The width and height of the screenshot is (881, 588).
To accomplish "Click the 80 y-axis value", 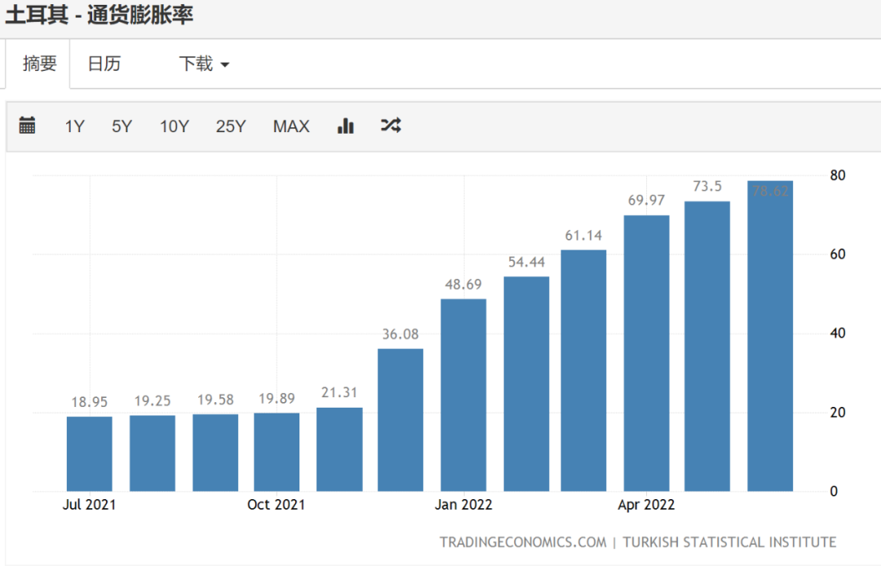I will pyautogui.click(x=838, y=175).
